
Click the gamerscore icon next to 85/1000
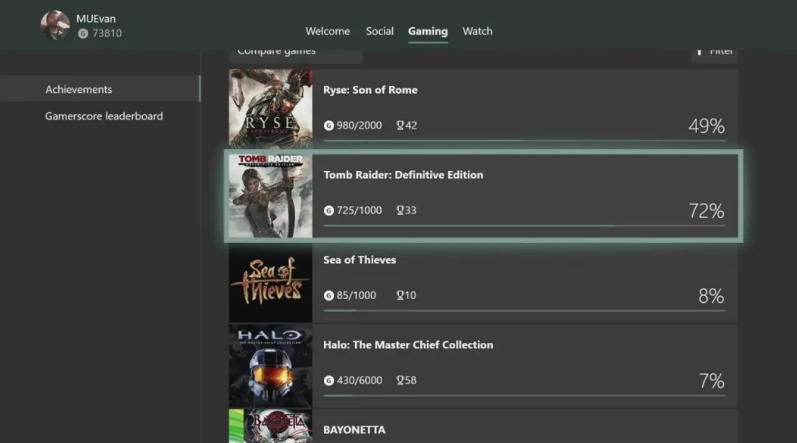pyautogui.click(x=329, y=295)
